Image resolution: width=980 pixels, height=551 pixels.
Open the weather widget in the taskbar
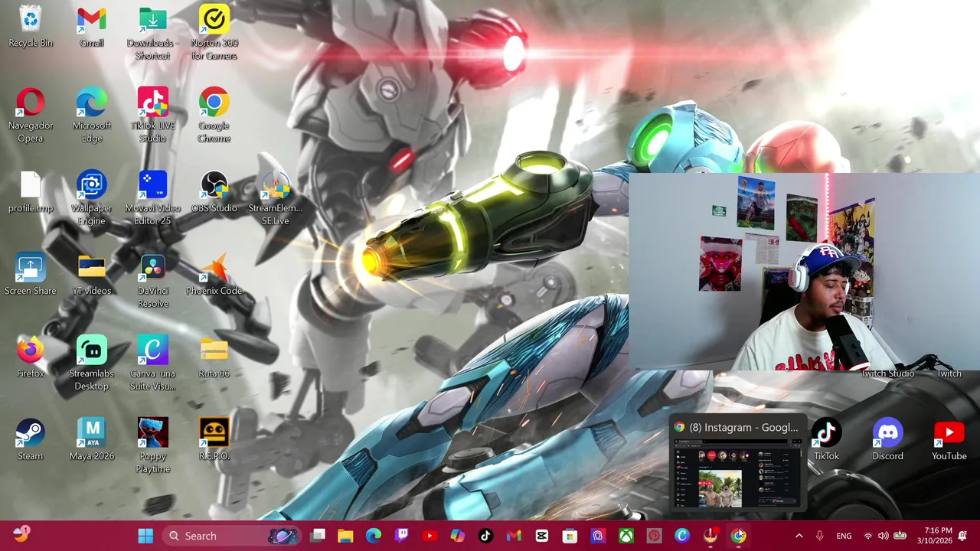[21, 534]
